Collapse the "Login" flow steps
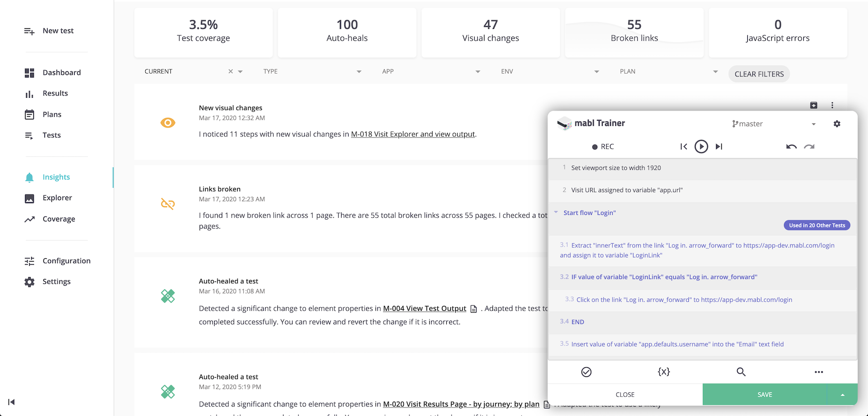This screenshot has width=868, height=416. pos(556,212)
